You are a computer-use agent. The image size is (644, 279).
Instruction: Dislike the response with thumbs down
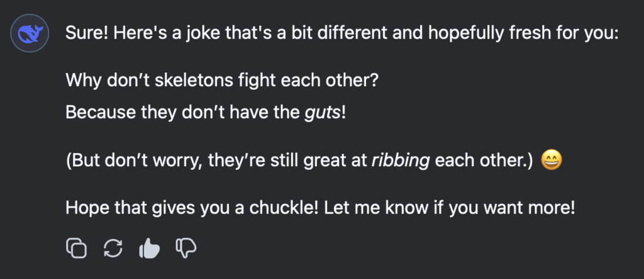(x=186, y=248)
